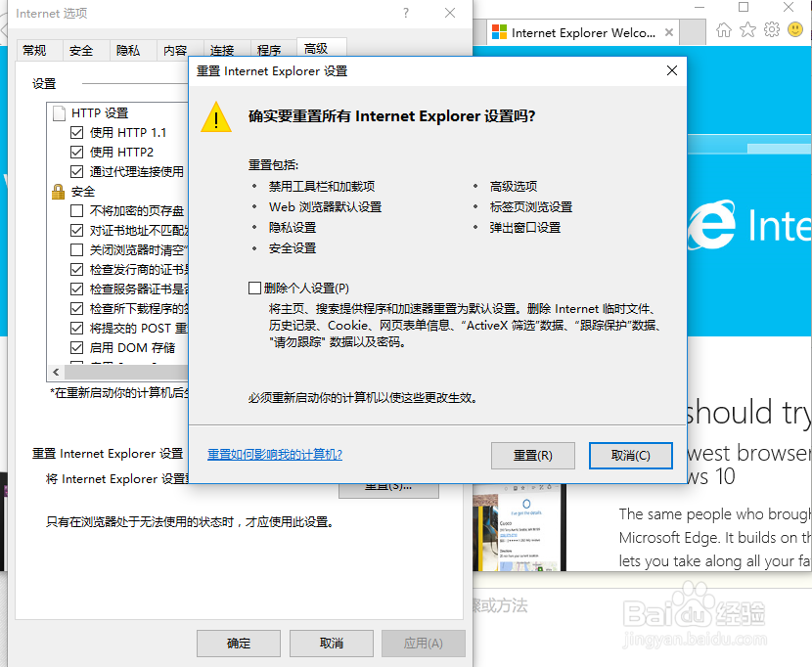Click the 安全 padlock icon in settings list

point(58,191)
